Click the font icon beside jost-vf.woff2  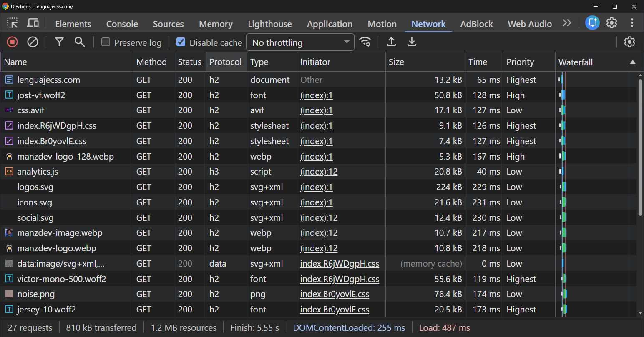coord(9,95)
